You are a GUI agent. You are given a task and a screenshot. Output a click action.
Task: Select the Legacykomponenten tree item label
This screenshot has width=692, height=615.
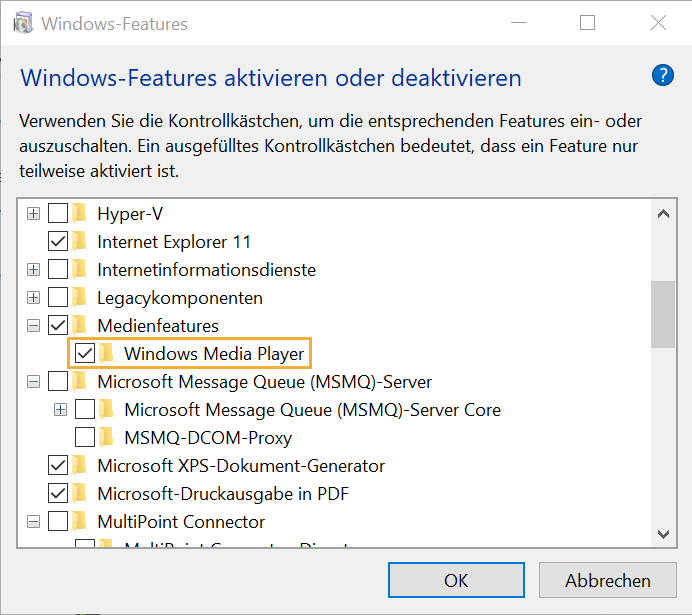click(x=180, y=297)
